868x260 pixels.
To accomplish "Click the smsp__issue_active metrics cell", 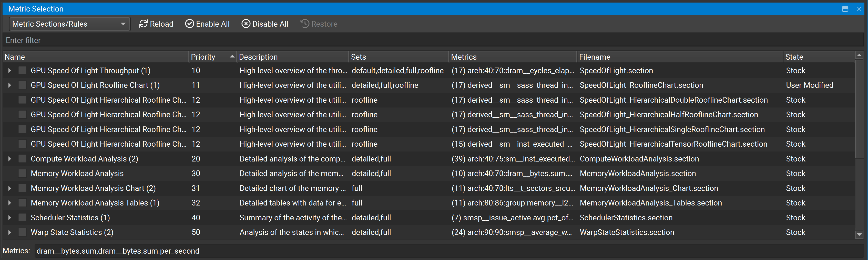I will pyautogui.click(x=512, y=218).
